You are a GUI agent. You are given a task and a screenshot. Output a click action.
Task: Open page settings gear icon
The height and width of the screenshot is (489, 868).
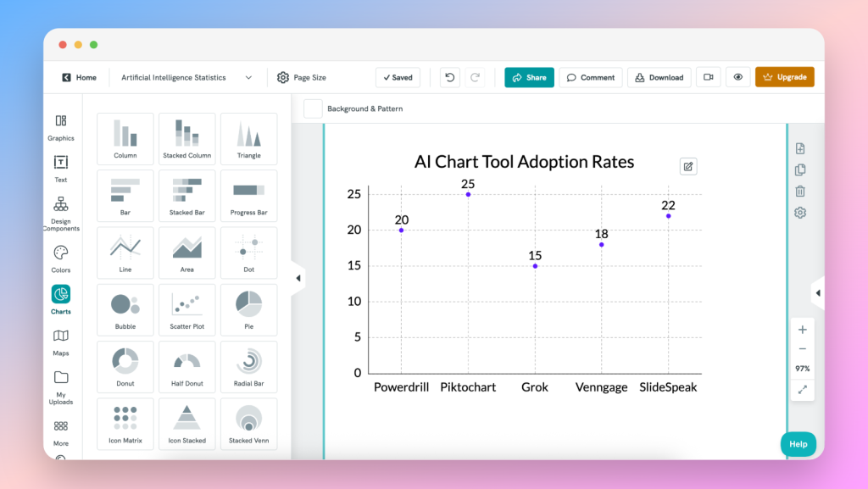[800, 213]
